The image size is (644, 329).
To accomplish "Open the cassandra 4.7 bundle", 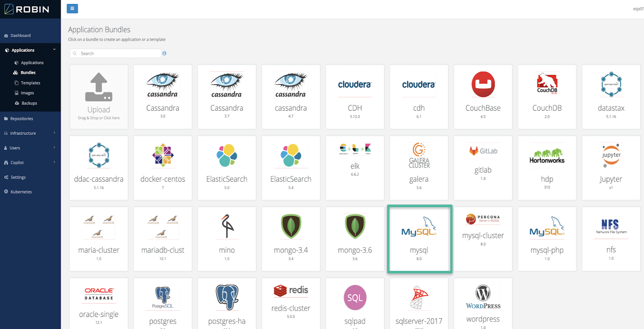I will (291, 97).
